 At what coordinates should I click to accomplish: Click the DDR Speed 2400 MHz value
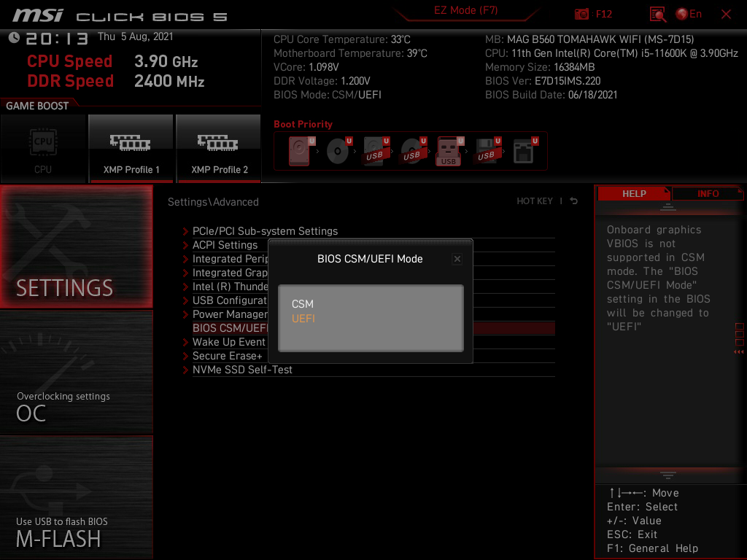(x=169, y=81)
